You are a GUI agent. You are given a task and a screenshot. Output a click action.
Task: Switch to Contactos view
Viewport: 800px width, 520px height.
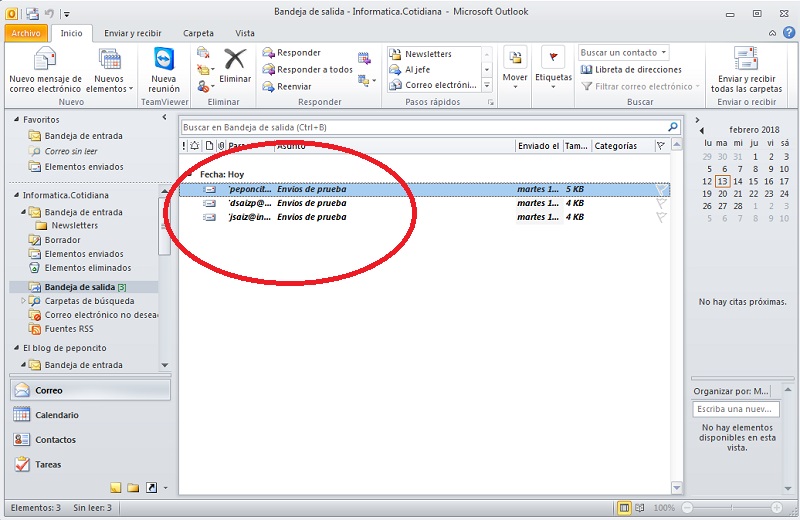point(90,439)
